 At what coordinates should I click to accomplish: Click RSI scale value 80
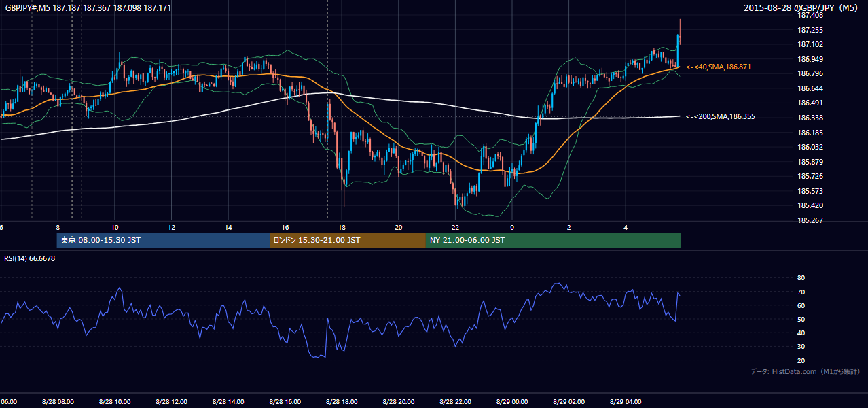click(x=801, y=278)
